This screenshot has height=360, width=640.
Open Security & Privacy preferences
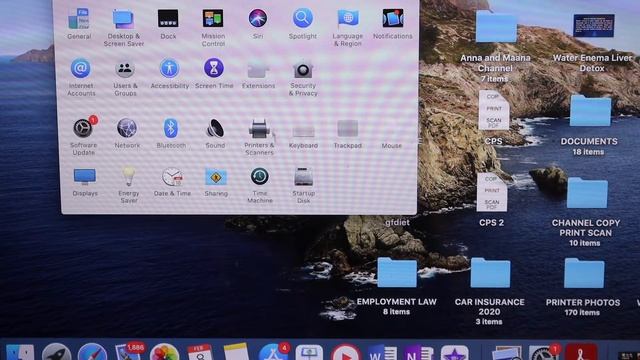click(303, 69)
